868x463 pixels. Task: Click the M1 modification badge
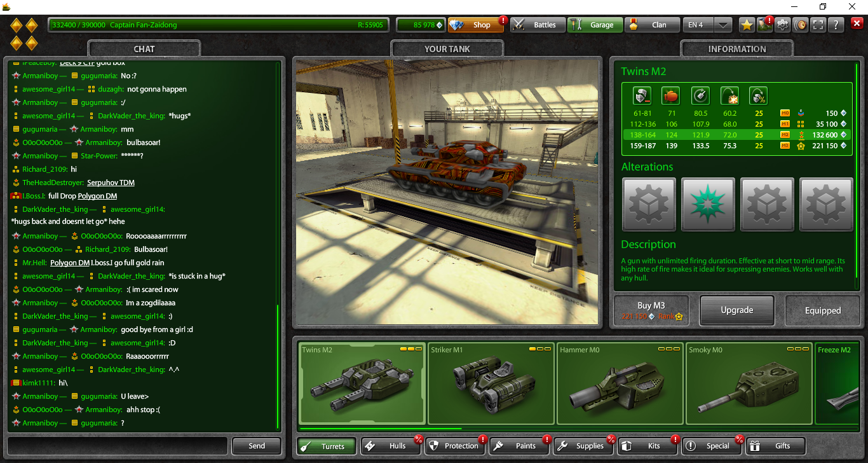[x=785, y=124]
